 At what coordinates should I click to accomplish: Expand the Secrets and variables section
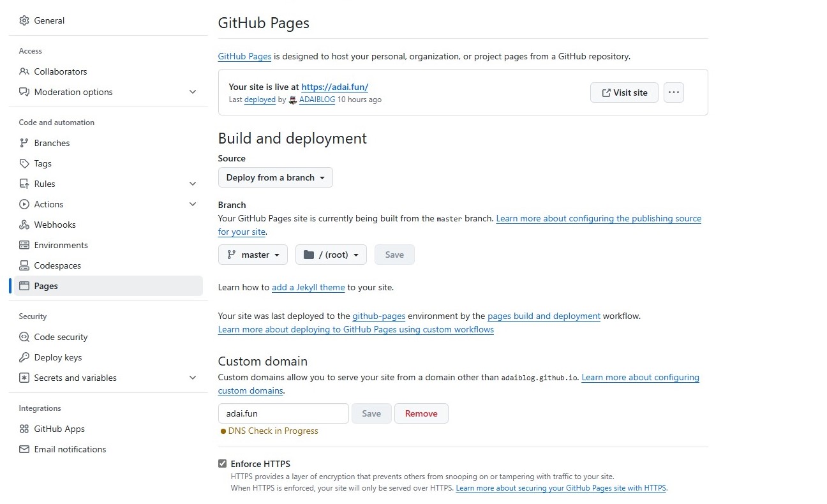193,378
